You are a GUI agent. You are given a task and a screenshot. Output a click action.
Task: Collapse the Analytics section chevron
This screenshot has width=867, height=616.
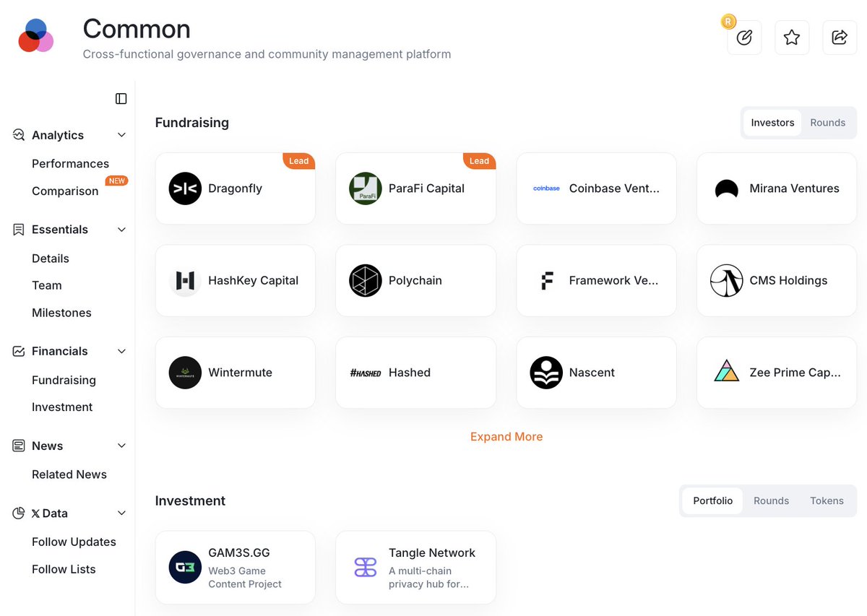[x=121, y=135]
